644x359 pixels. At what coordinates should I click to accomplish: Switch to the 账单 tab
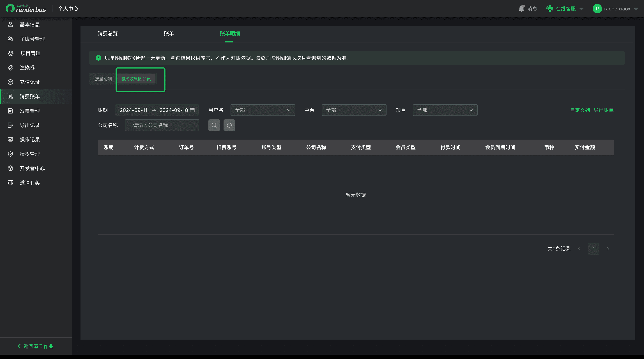[169, 33]
